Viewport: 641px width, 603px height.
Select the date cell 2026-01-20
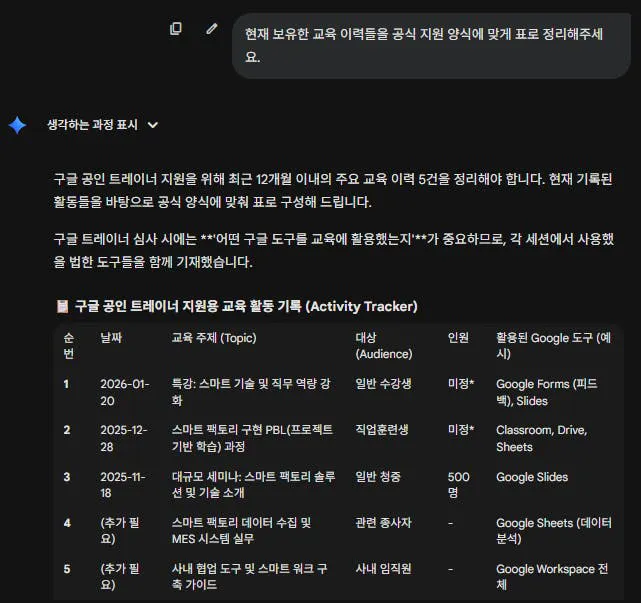(125, 392)
